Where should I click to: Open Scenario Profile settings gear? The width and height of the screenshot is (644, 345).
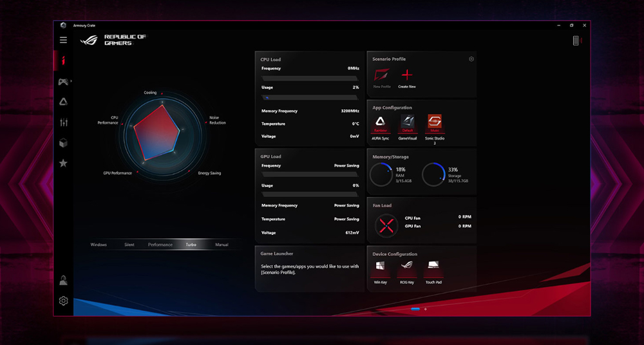[x=471, y=59]
